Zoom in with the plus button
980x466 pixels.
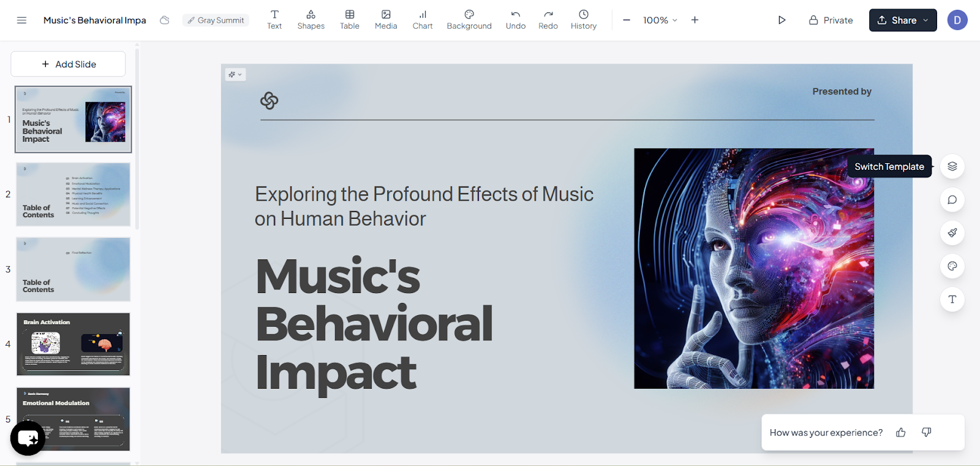click(695, 20)
